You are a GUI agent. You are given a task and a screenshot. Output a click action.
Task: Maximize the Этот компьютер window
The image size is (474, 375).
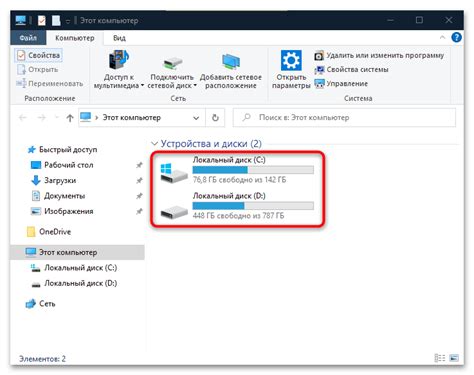coord(419,20)
